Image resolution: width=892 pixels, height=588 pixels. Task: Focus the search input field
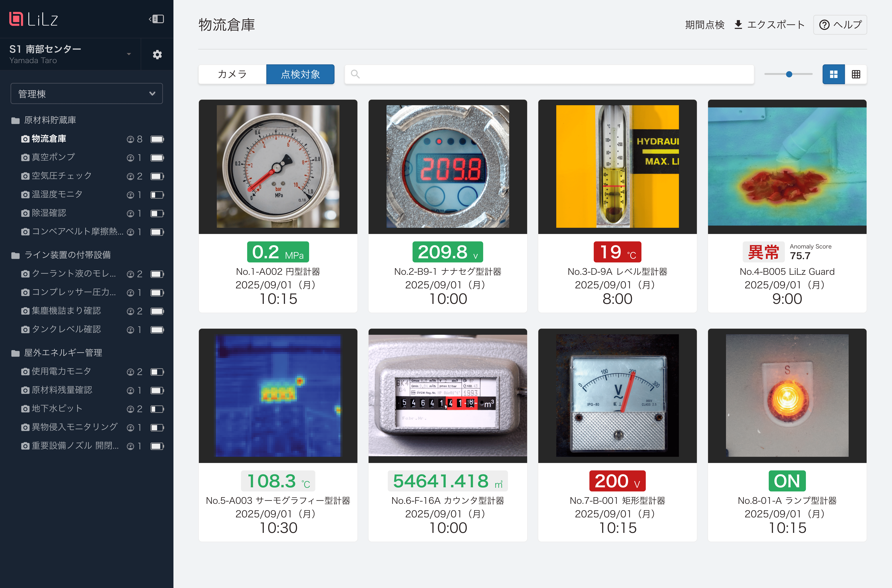549,74
